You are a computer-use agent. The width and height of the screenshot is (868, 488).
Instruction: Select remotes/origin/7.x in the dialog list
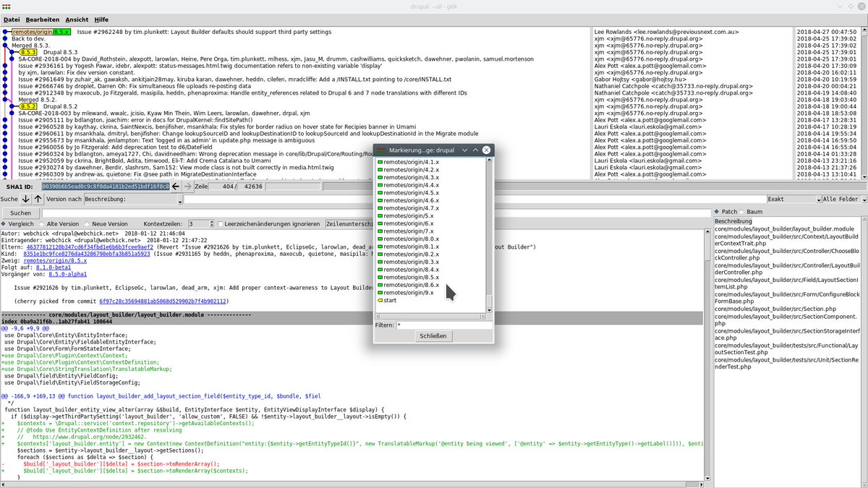(407, 231)
